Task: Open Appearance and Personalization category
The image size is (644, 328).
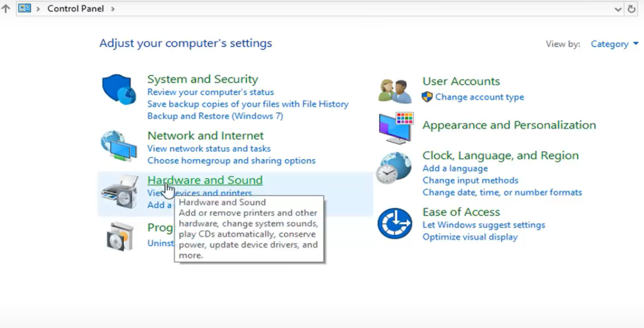Action: coord(509,125)
